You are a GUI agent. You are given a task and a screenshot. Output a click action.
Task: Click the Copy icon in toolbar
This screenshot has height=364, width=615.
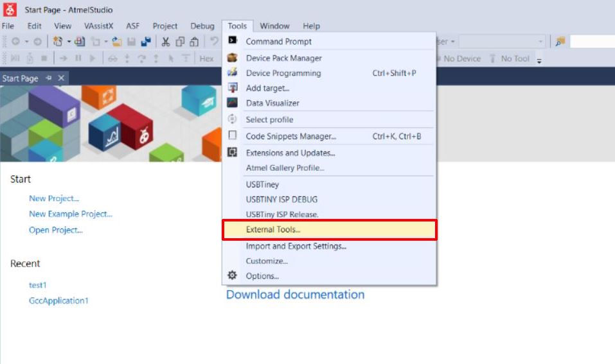click(180, 42)
